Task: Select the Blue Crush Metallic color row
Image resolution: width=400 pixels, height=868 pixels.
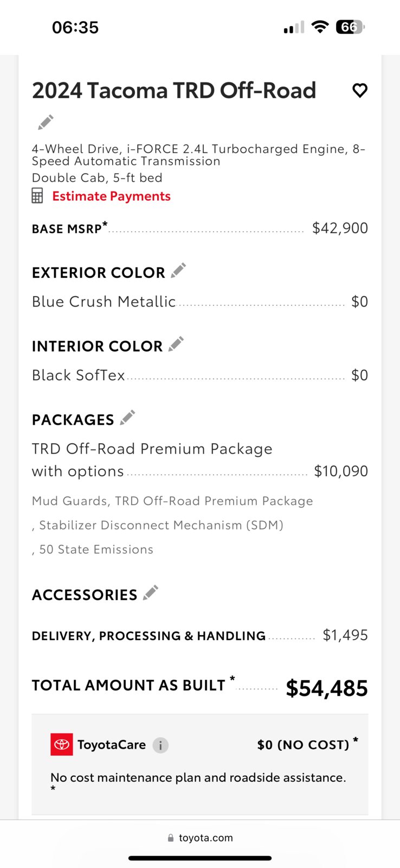Action: (x=200, y=302)
